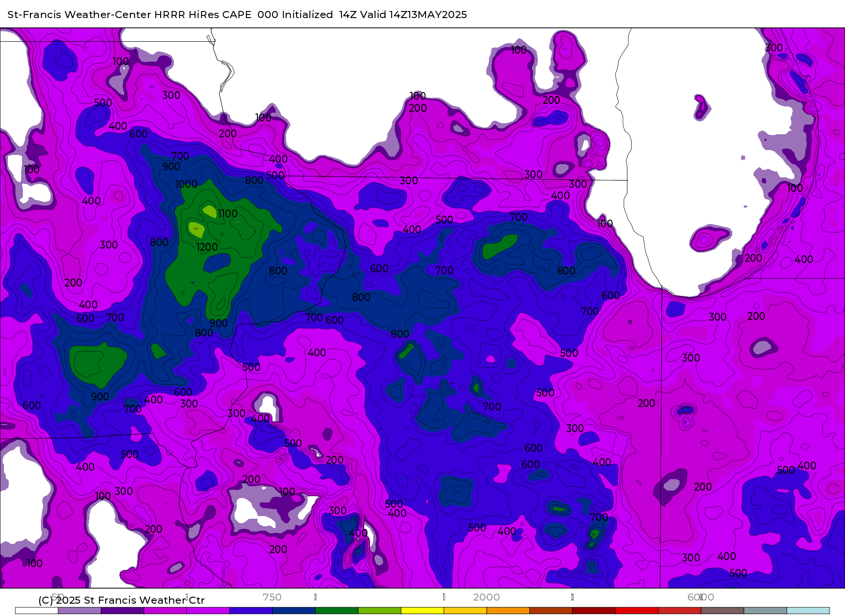The image size is (845, 616).
Task: Click the dark purple swatch in the legend
Action: pos(122,611)
